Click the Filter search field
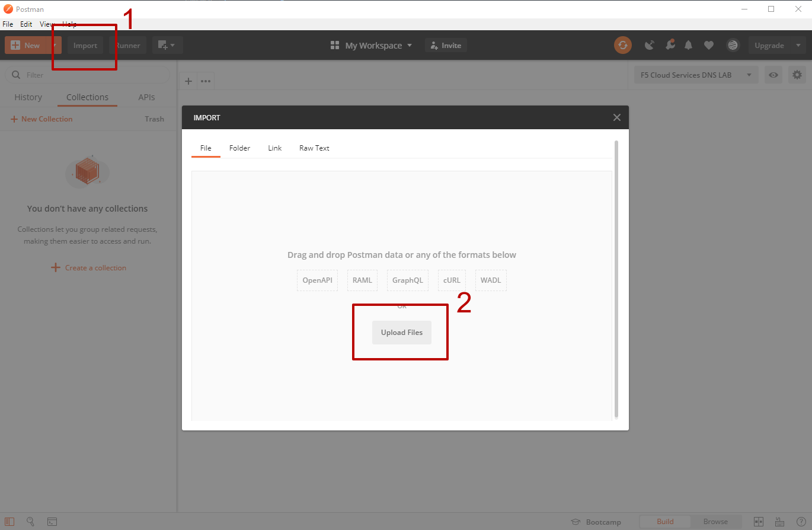The height and width of the screenshot is (530, 812). click(88, 75)
